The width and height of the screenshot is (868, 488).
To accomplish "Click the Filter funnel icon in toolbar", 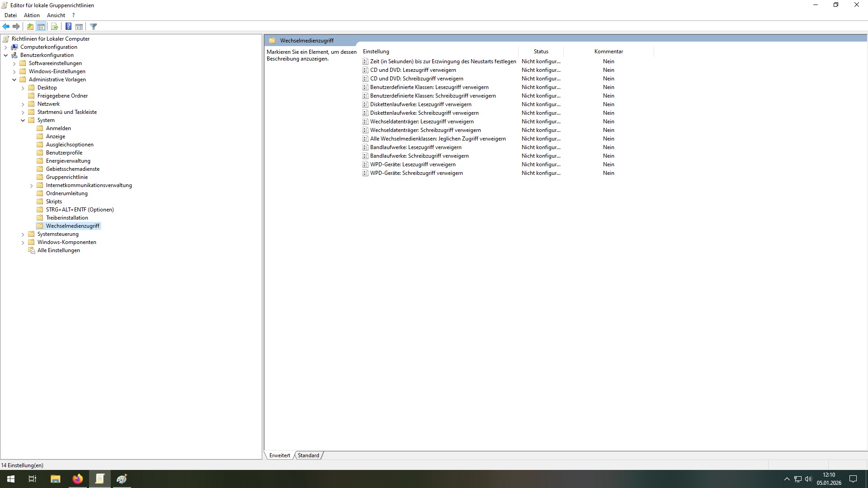I will [x=94, y=27].
